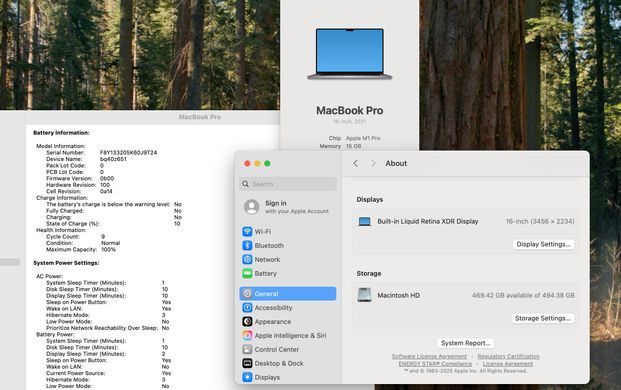621x390 pixels.
Task: Click the Battery Information heading
Action: (x=61, y=133)
